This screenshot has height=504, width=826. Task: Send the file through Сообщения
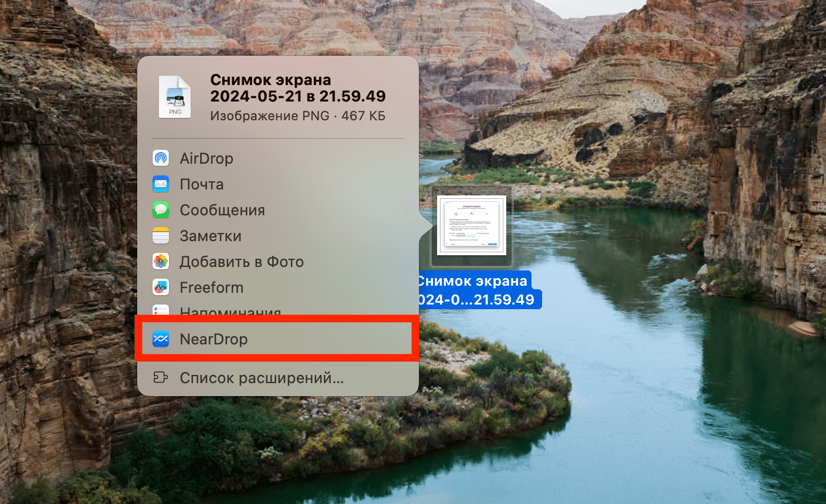222,210
